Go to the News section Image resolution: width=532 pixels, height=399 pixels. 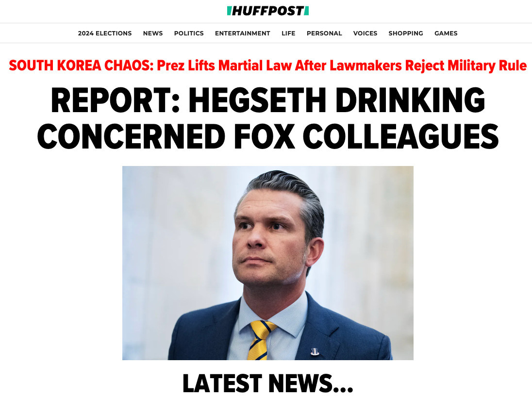pyautogui.click(x=153, y=33)
